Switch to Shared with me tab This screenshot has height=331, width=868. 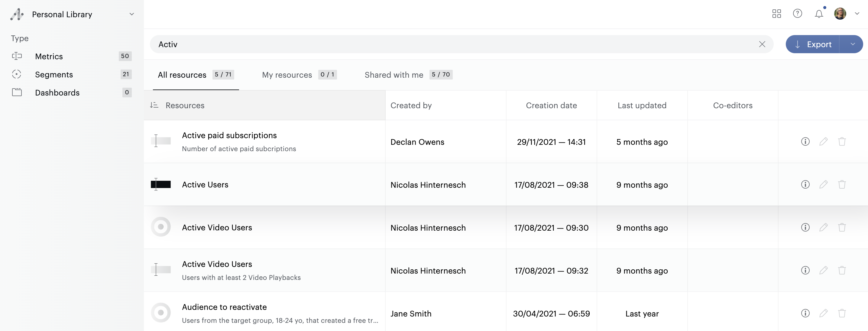click(x=394, y=75)
